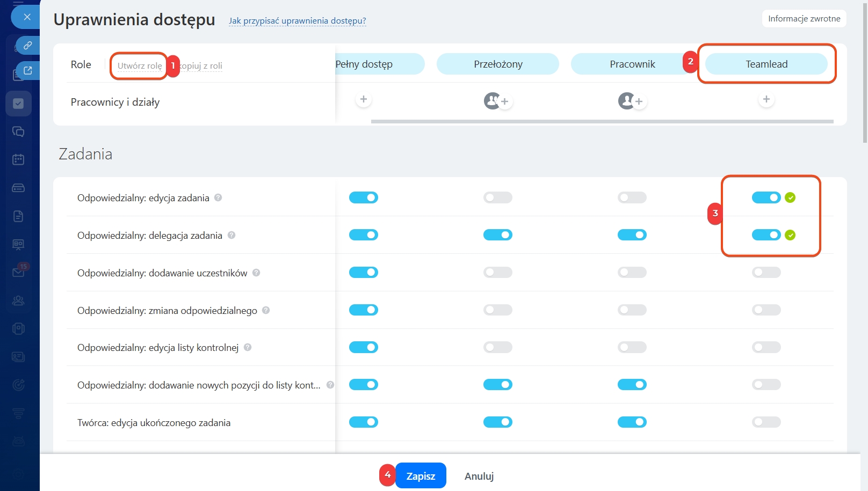This screenshot has width=868, height=491.
Task: Disable 'delegacja zadania' for Pracownik
Action: coord(632,235)
